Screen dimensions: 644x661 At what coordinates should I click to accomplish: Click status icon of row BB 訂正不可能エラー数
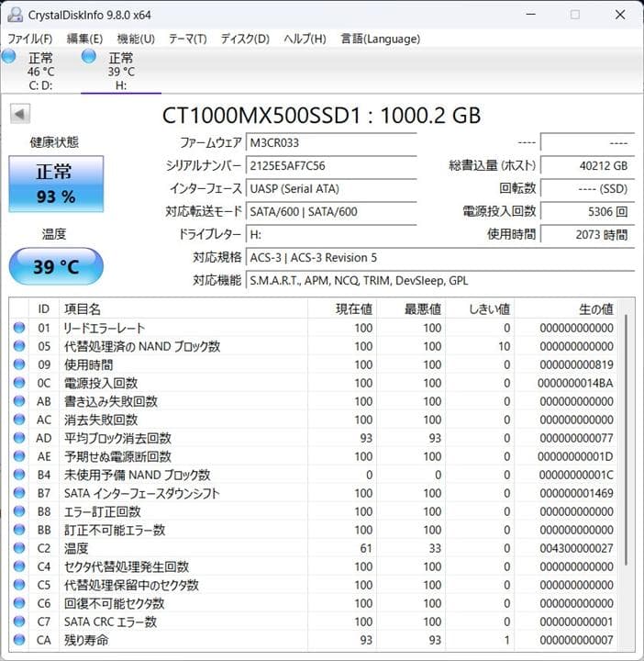[19, 530]
